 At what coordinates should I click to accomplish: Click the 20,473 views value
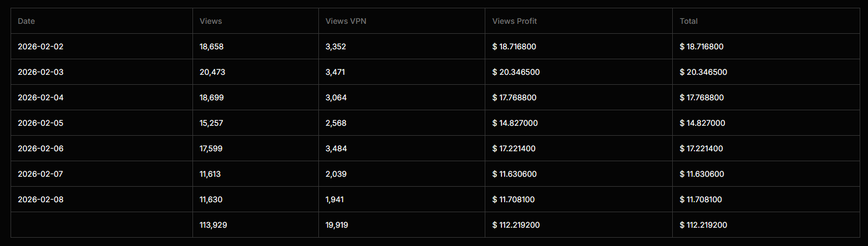pyautogui.click(x=212, y=72)
